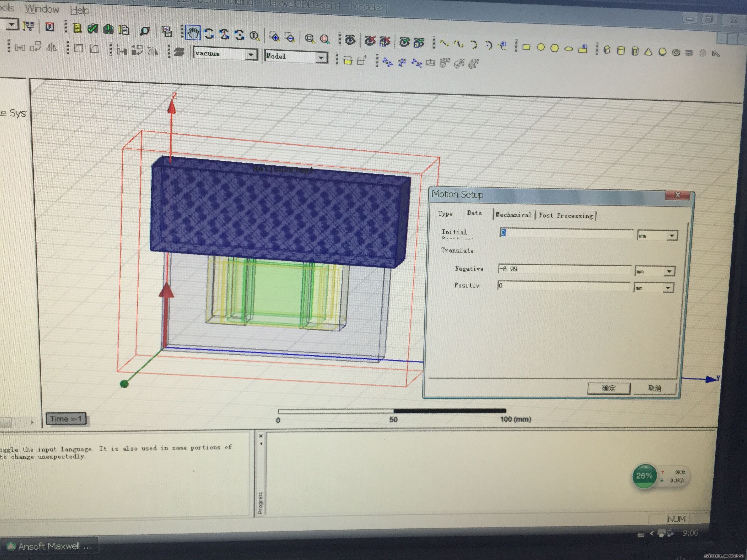Image resolution: width=747 pixels, height=560 pixels.
Task: Select the Draw Torus tool
Action: click(x=676, y=53)
